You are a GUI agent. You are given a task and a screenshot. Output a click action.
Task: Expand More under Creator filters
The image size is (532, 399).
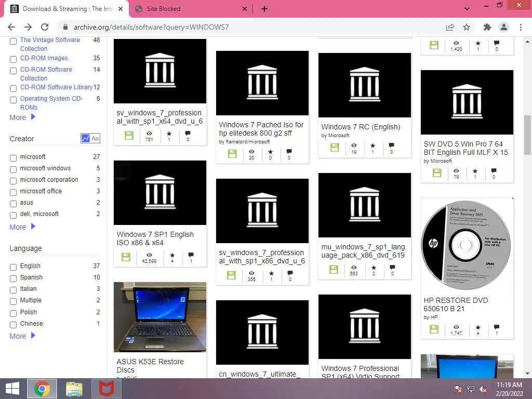coord(22,227)
